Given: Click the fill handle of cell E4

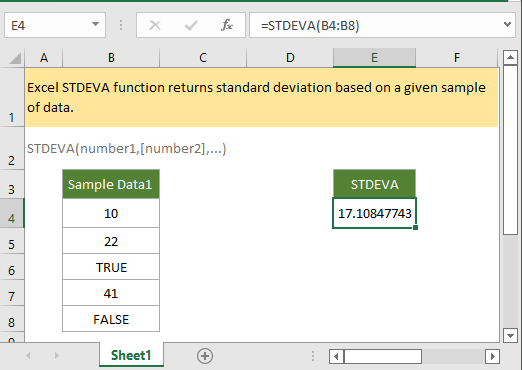Looking at the screenshot, I should 415,227.
